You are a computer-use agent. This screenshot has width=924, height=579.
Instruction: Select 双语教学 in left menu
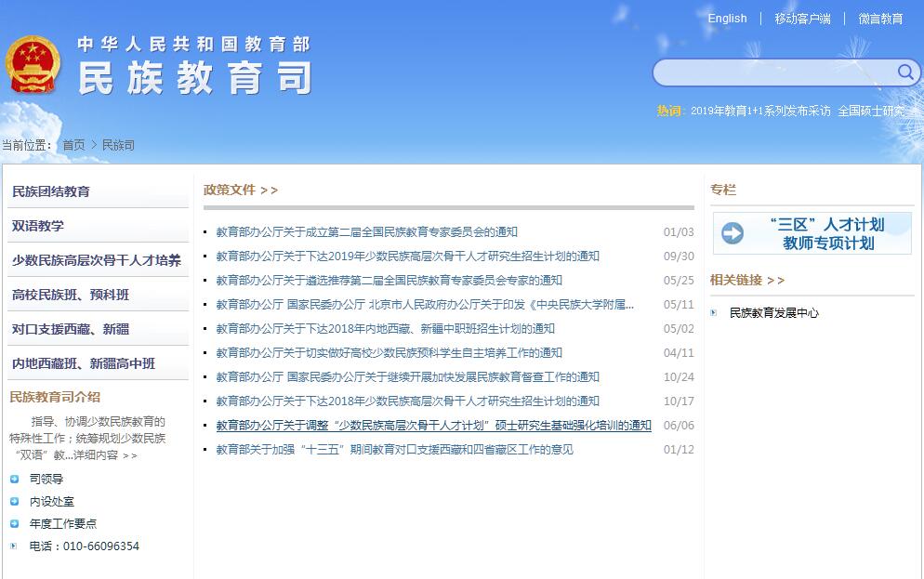[x=38, y=226]
